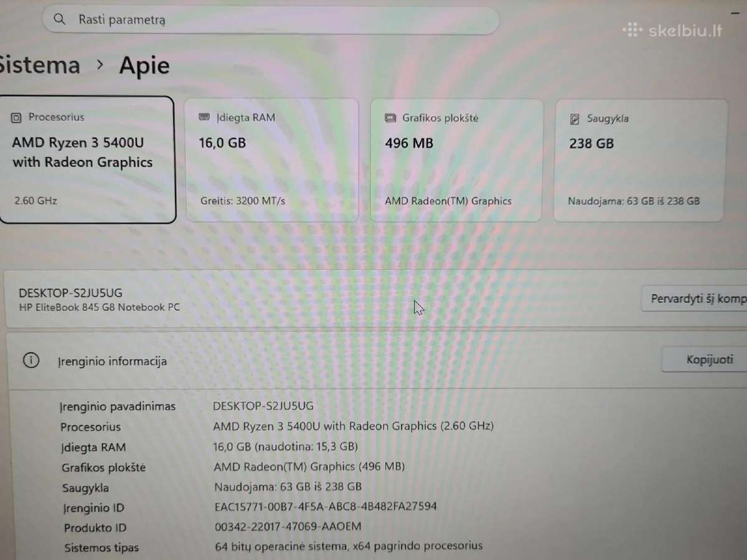Click the 'Produkto ID' row label
747x560 pixels.
pos(95,528)
